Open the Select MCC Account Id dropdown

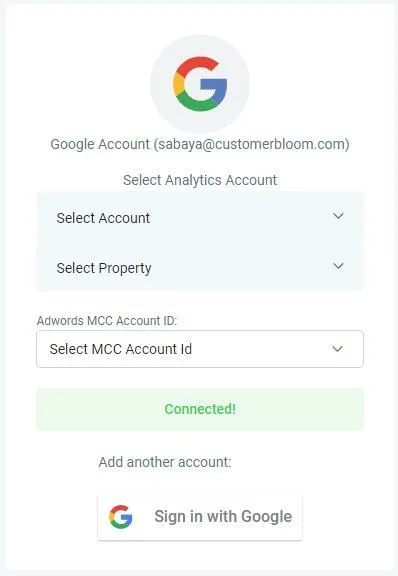[x=200, y=349]
